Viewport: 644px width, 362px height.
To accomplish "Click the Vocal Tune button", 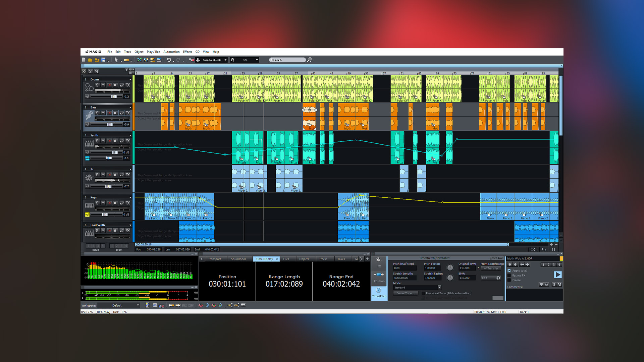I will [405, 293].
